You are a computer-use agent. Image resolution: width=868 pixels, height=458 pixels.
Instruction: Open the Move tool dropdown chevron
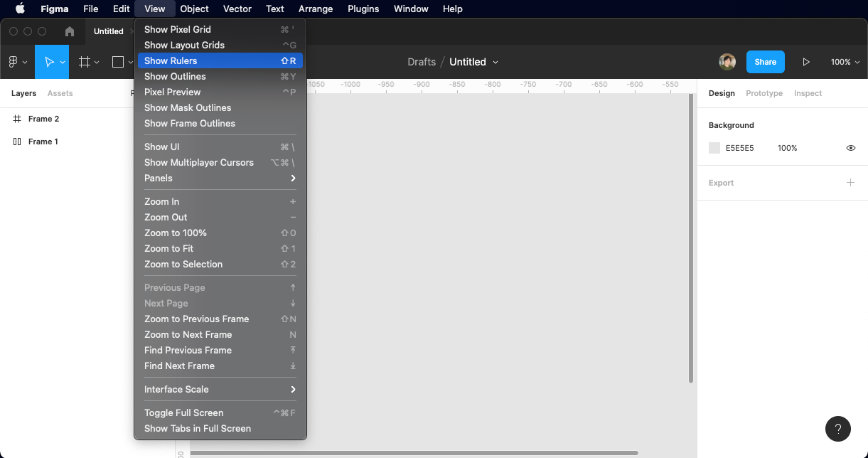[63, 63]
